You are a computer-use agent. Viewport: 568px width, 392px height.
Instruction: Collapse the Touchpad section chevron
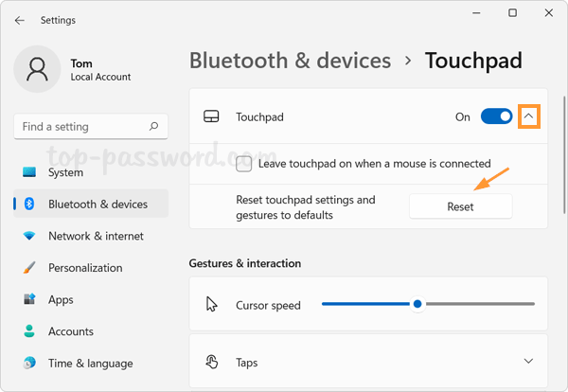(x=529, y=116)
